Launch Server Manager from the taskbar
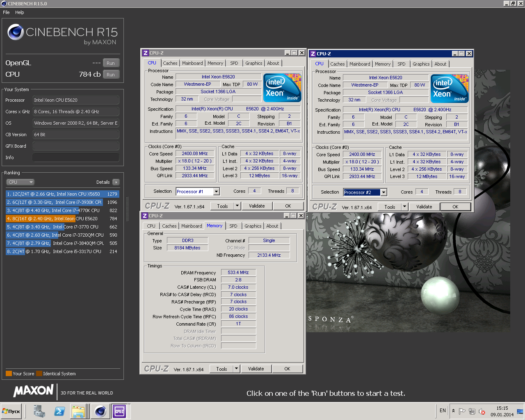The height and width of the screenshot is (420, 525). (x=39, y=411)
